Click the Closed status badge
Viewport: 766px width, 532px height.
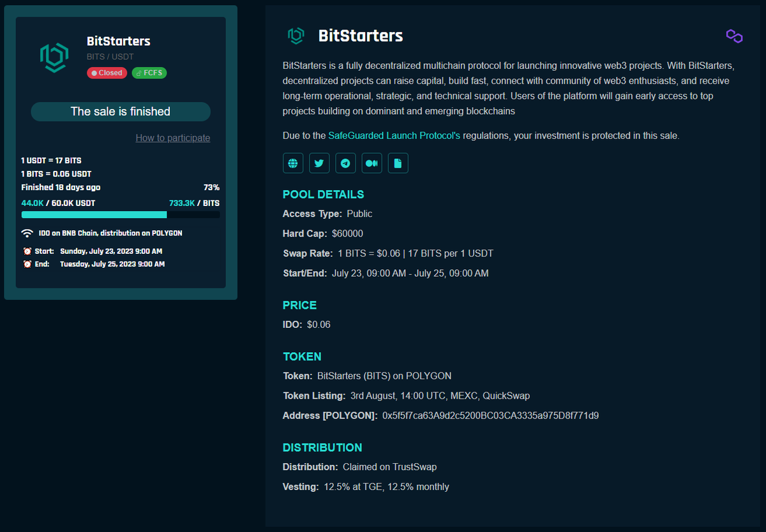click(x=107, y=73)
